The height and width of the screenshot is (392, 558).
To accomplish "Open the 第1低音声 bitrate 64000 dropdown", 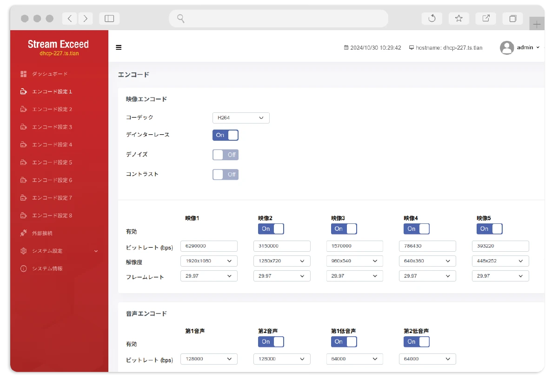I will point(355,359).
